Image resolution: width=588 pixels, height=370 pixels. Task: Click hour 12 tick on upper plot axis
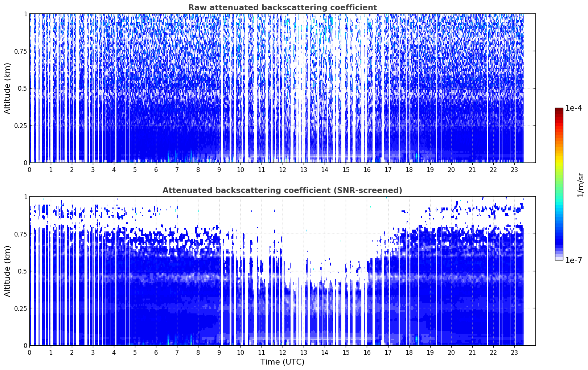282,169
